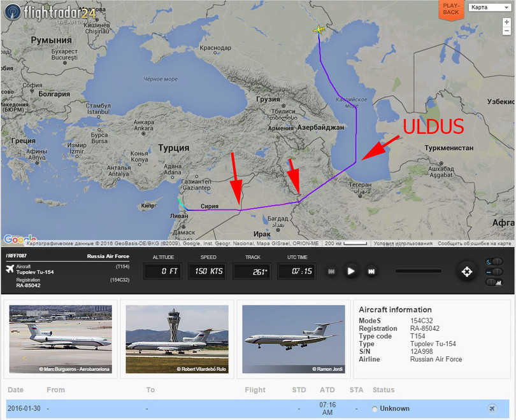Open the Карта map type dropdown

490,7
